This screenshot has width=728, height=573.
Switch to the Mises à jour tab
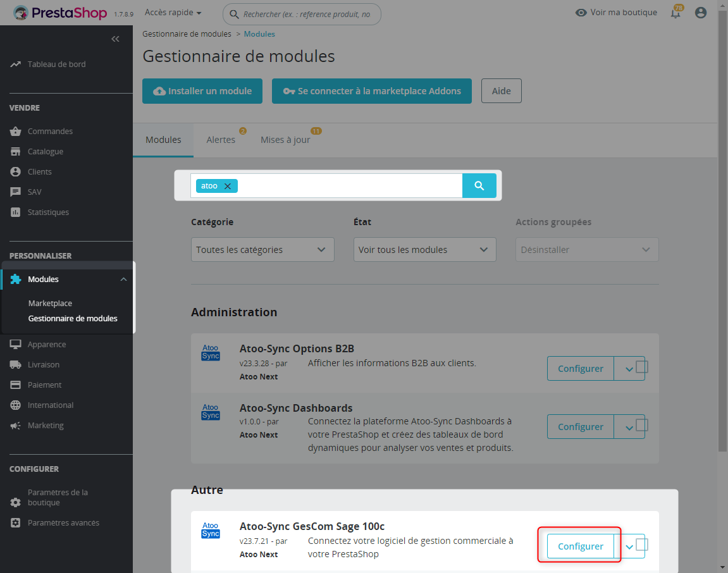click(285, 140)
